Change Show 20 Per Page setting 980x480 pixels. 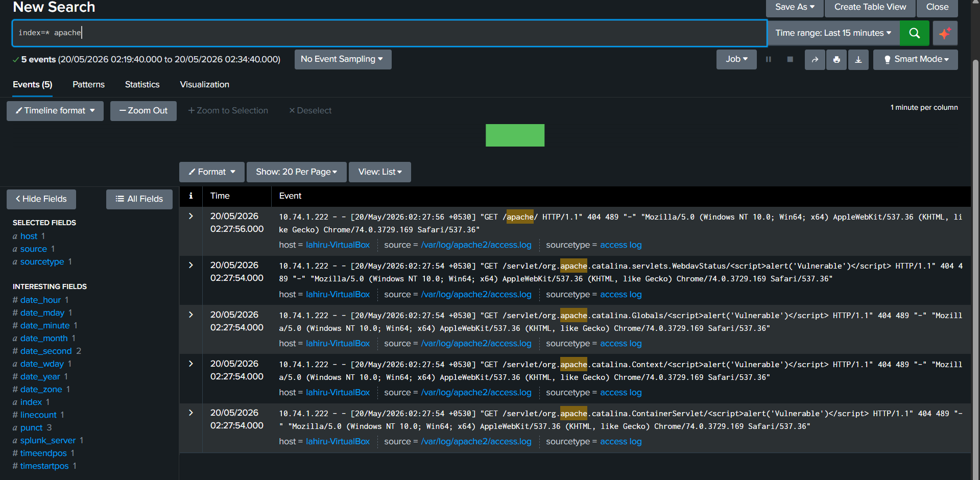[297, 172]
